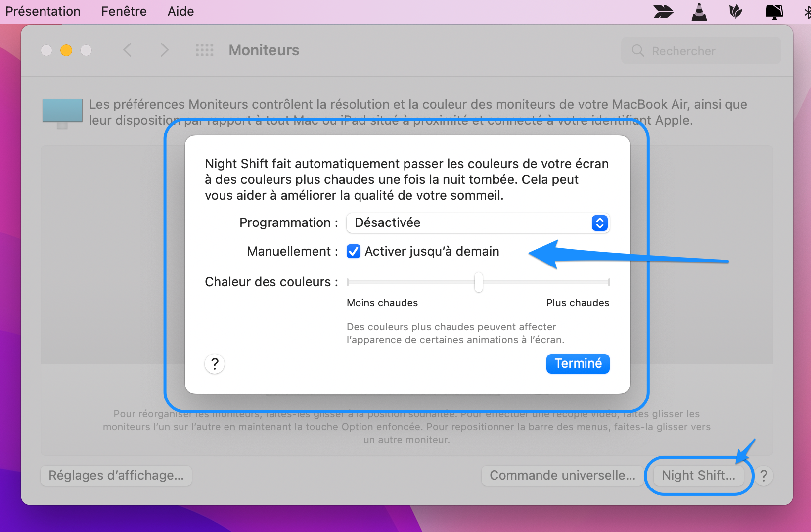Show all preferences grid icon
Image resolution: width=811 pixels, height=532 pixels.
pos(204,50)
